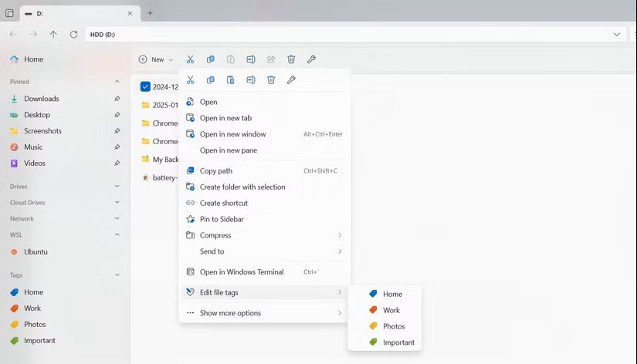The width and height of the screenshot is (637, 364).
Task: Click the Copy icon in the main toolbar
Action: click(211, 59)
